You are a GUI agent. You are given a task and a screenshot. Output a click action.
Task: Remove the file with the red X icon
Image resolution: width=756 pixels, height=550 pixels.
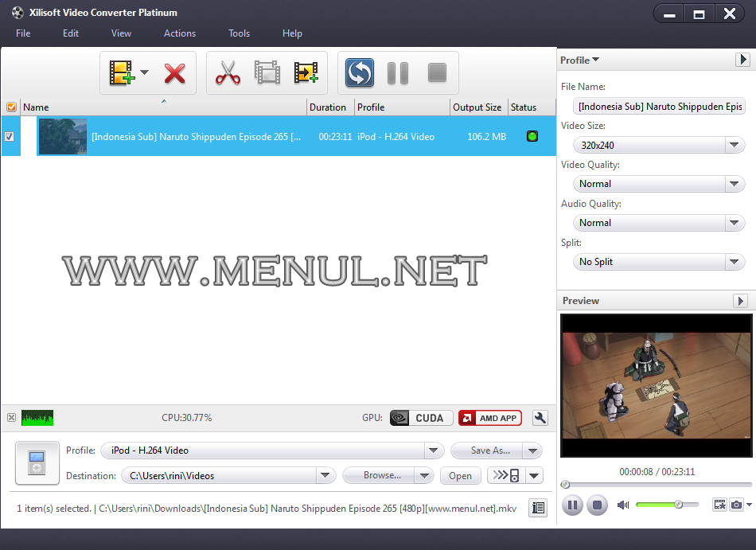(x=174, y=73)
